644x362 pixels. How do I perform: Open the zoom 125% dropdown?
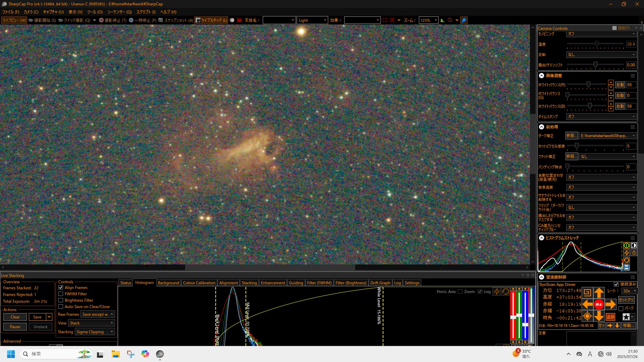tap(436, 20)
